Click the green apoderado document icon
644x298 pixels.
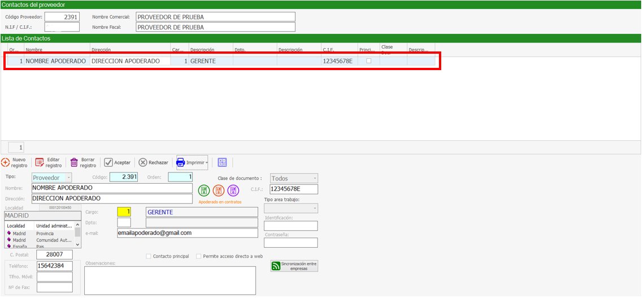tap(204, 191)
